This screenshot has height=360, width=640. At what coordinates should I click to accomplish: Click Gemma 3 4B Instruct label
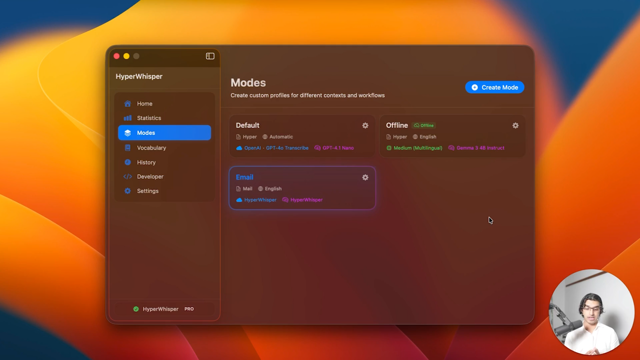coord(476,148)
